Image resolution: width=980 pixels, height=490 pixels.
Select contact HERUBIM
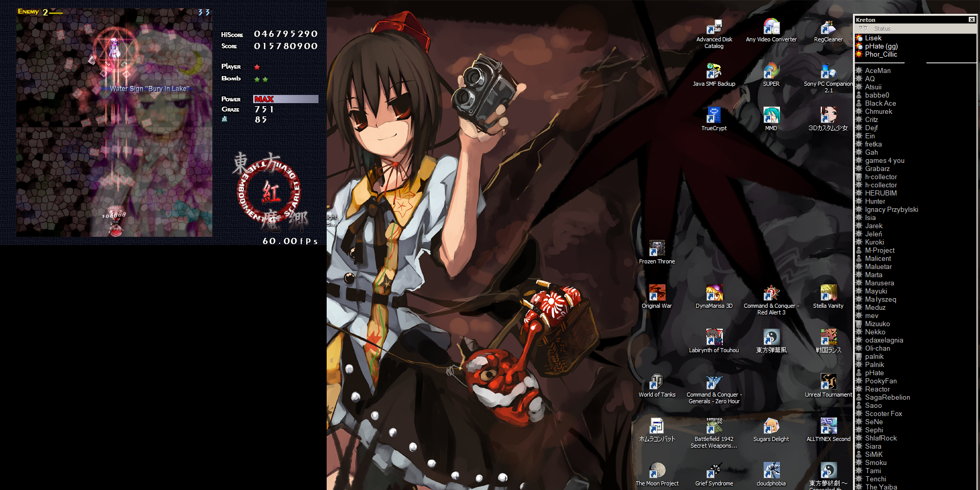880,193
